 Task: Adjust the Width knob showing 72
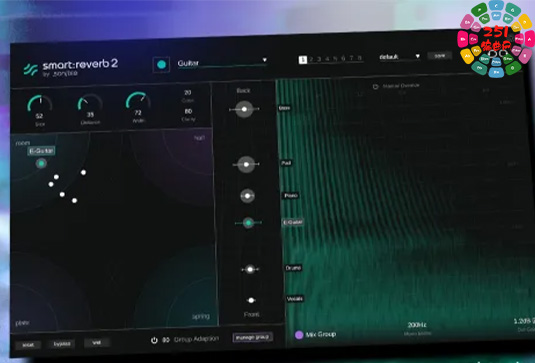tap(138, 101)
